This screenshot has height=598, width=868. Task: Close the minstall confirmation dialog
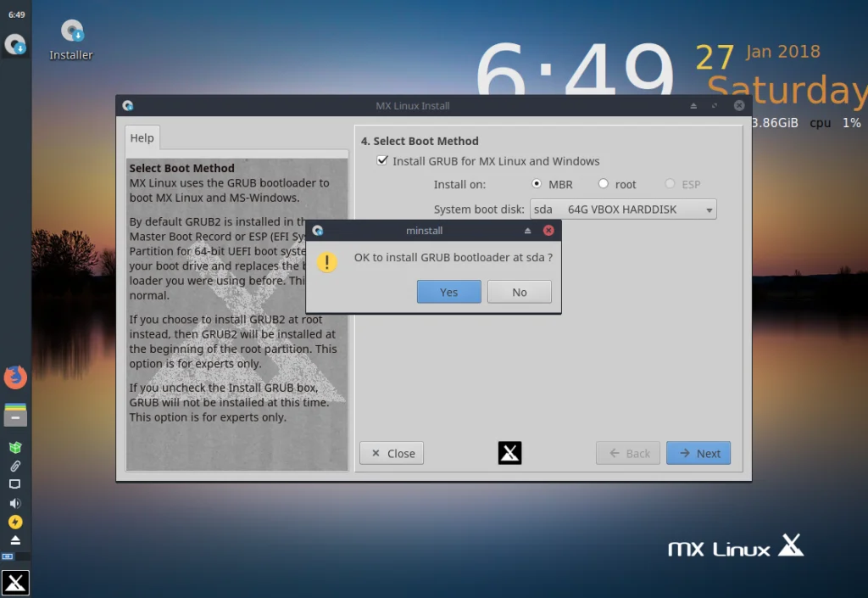click(x=548, y=231)
